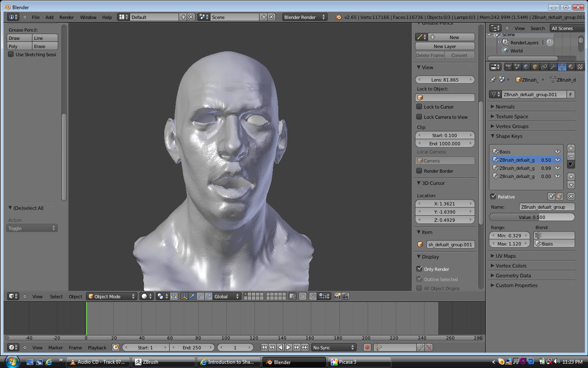Toggle proportional editing circle icon
Image resolution: width=588 pixels, height=368 pixels.
303,296
